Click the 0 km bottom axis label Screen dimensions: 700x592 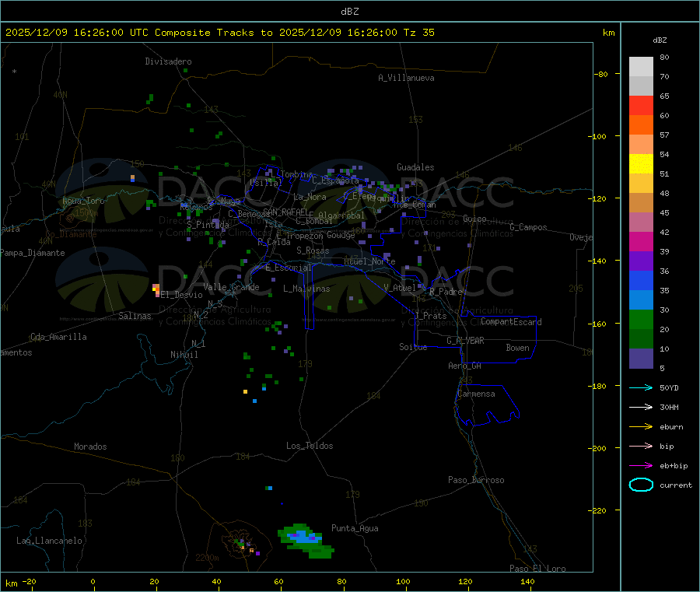[x=93, y=581]
